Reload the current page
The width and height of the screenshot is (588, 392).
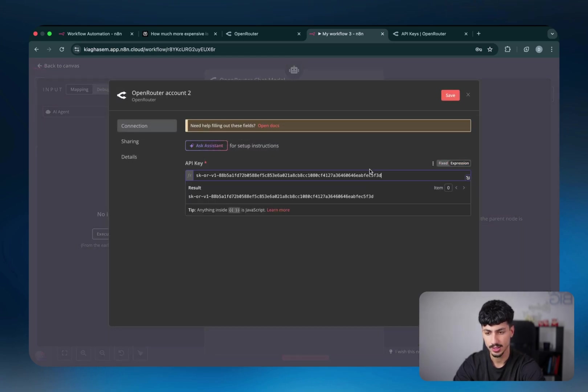62,49
